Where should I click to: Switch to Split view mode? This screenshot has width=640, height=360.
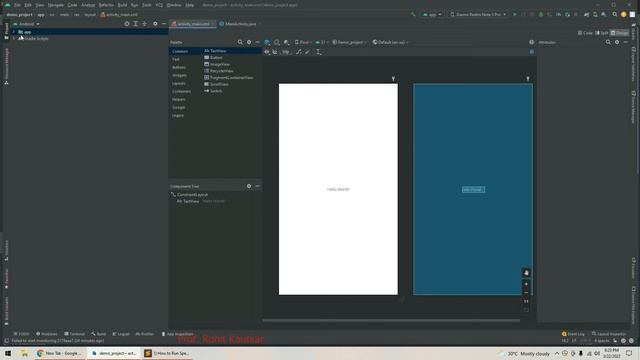602,33
